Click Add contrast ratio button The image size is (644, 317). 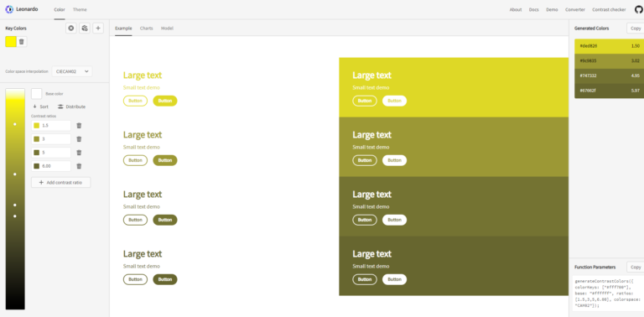coord(60,182)
